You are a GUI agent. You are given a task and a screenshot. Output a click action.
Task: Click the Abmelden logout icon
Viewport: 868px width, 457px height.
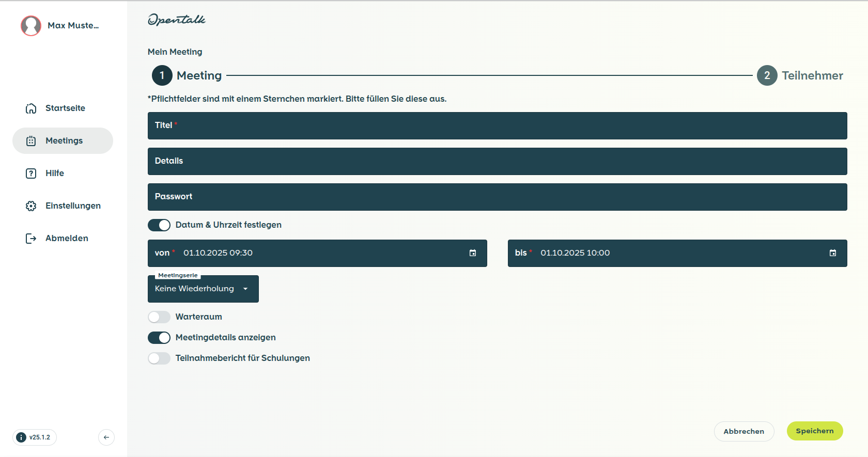coord(31,239)
